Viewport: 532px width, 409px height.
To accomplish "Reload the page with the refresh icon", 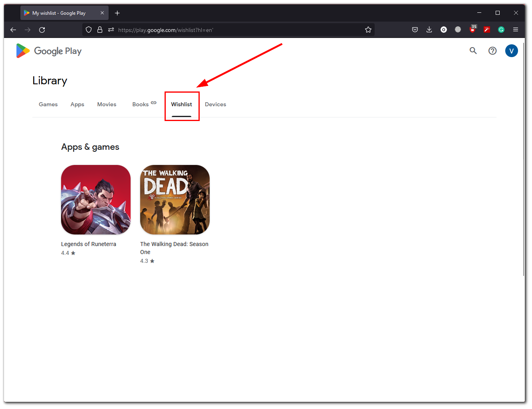I will (42, 30).
